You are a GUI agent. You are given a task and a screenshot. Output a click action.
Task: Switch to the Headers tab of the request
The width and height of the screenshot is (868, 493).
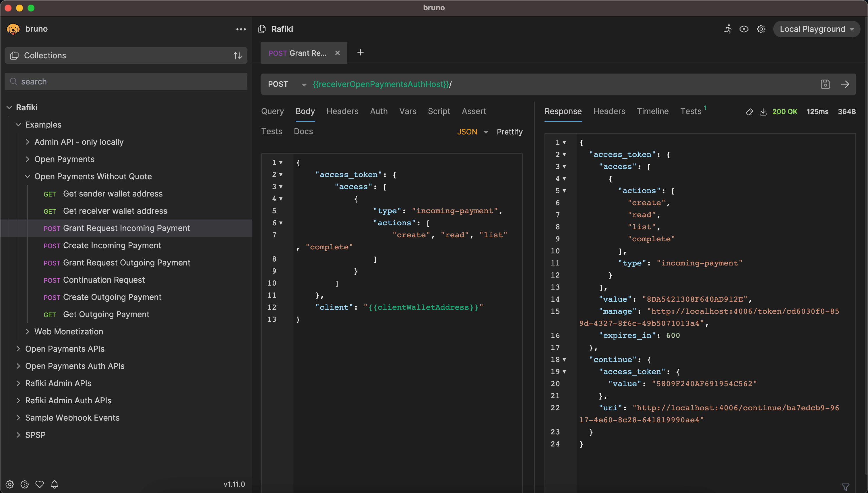(x=342, y=111)
